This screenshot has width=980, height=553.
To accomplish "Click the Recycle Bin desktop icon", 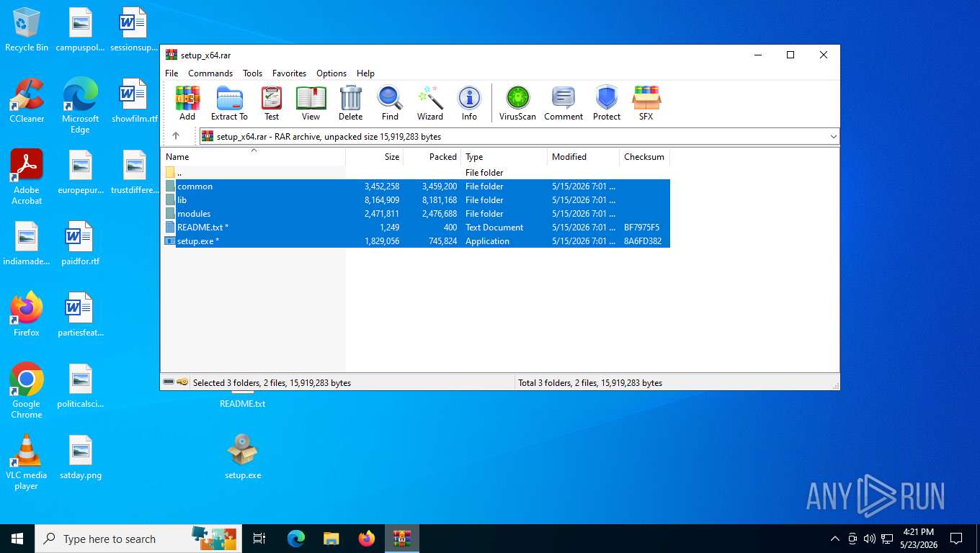I will 27,30.
